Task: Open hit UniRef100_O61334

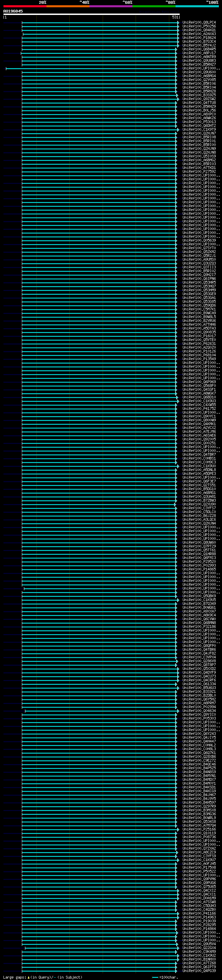Action: pos(199,684)
